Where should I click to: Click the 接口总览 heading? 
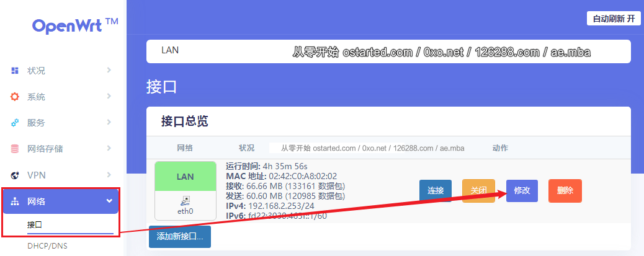click(x=185, y=121)
